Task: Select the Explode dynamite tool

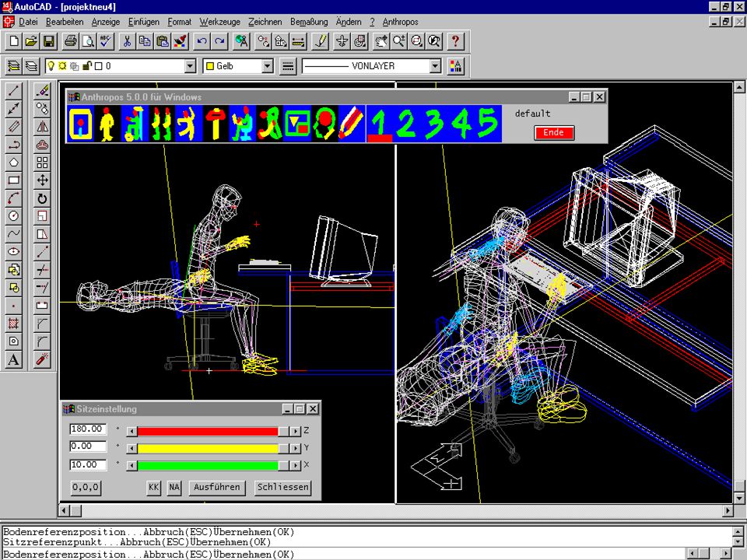Action: click(x=42, y=359)
